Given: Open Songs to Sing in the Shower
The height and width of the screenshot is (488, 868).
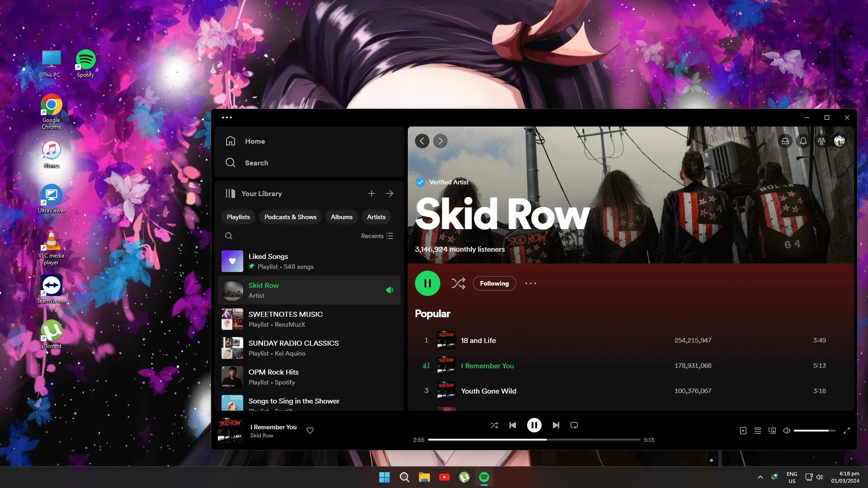Looking at the screenshot, I should [x=309, y=401].
